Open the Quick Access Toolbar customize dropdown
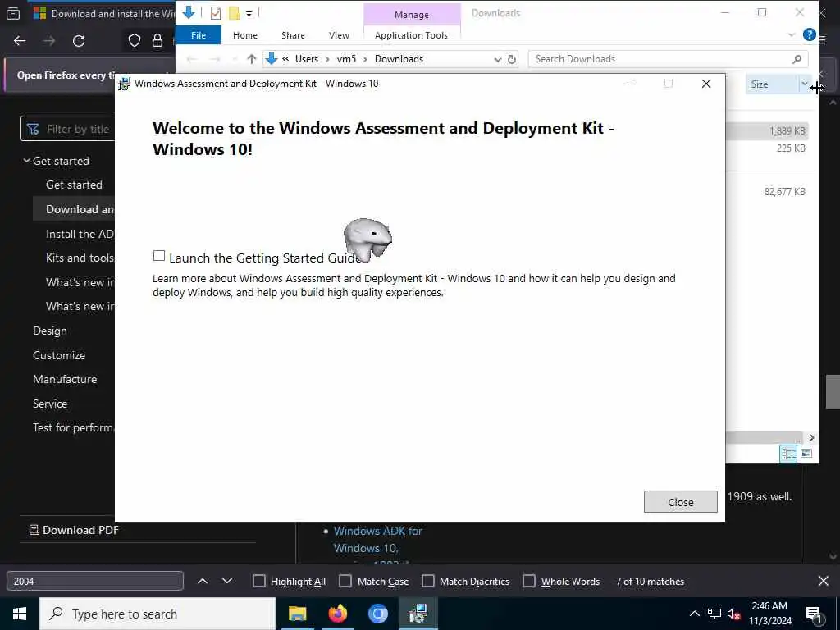This screenshot has height=630, width=840. tap(249, 13)
